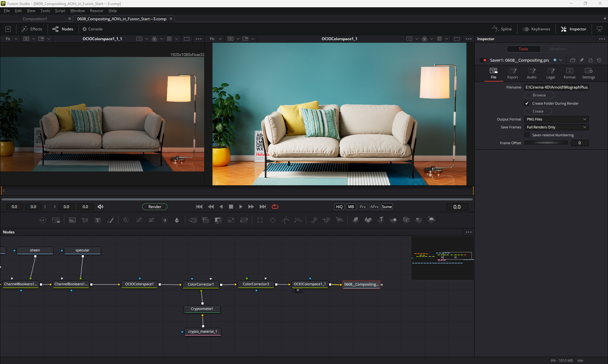Enable Saver-relative Numbering checkbox
Screen dimensions: 608x364
(x=527, y=135)
